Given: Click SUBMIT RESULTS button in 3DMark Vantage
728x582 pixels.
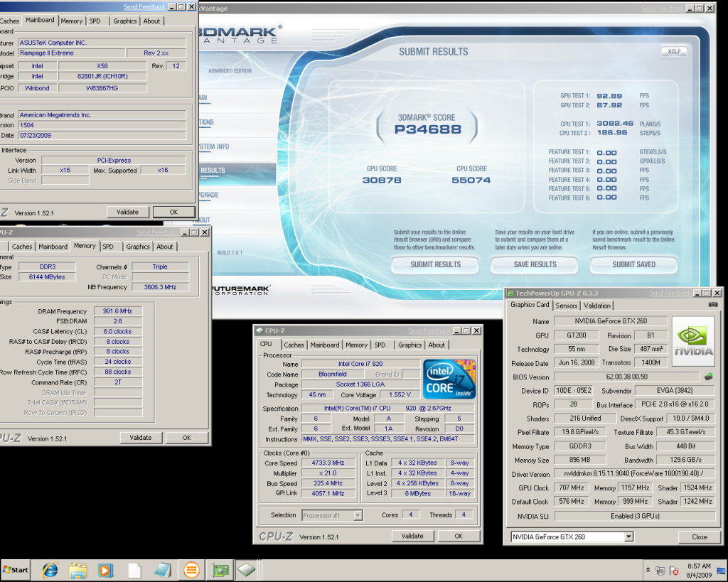Looking at the screenshot, I should [436, 264].
